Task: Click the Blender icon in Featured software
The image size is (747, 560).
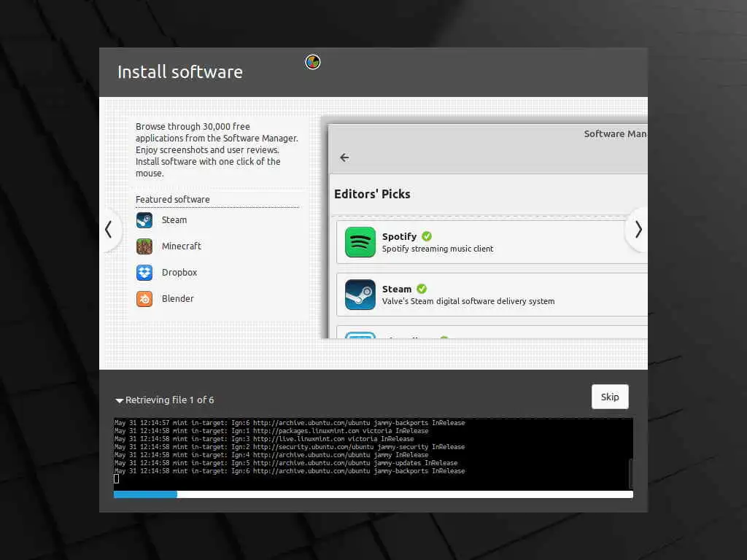Action: tap(144, 298)
